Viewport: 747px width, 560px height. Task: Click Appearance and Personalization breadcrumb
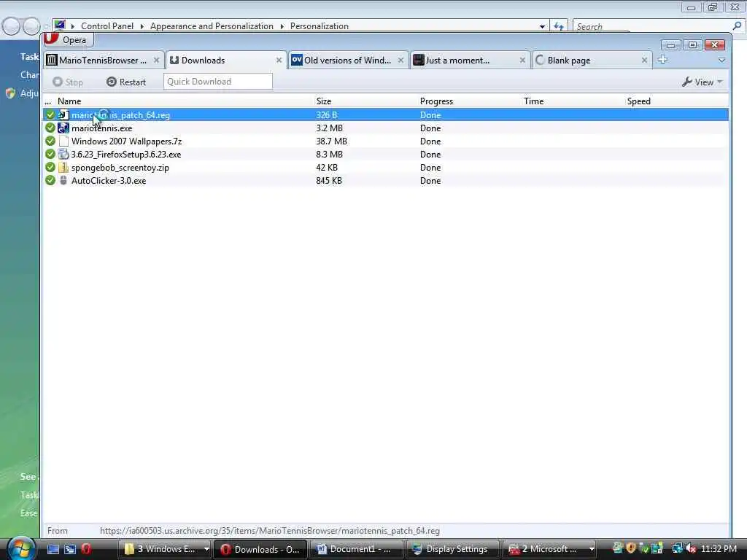(212, 26)
